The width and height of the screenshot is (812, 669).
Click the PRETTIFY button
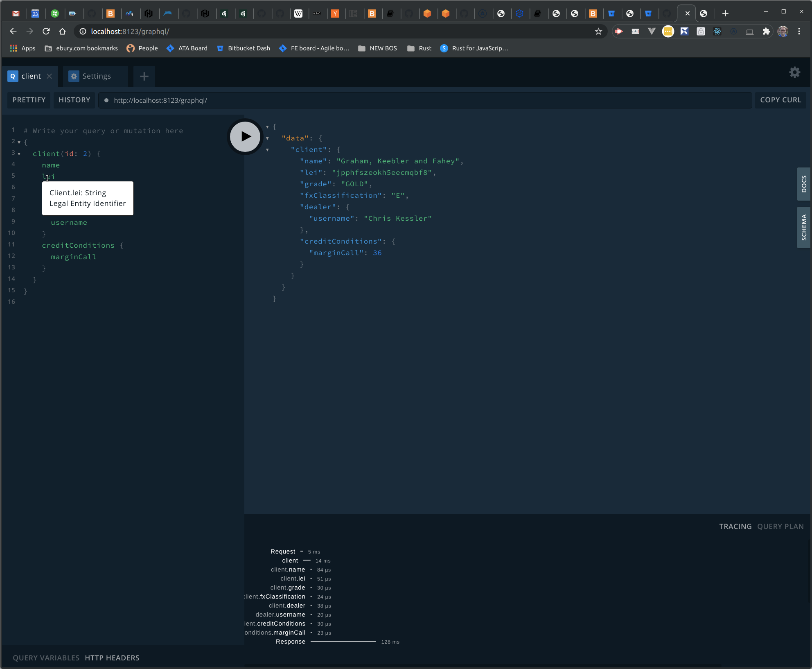(x=29, y=100)
